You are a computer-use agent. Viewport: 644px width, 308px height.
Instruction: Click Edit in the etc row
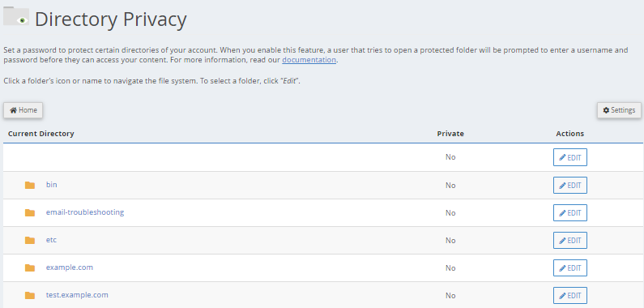click(x=570, y=240)
